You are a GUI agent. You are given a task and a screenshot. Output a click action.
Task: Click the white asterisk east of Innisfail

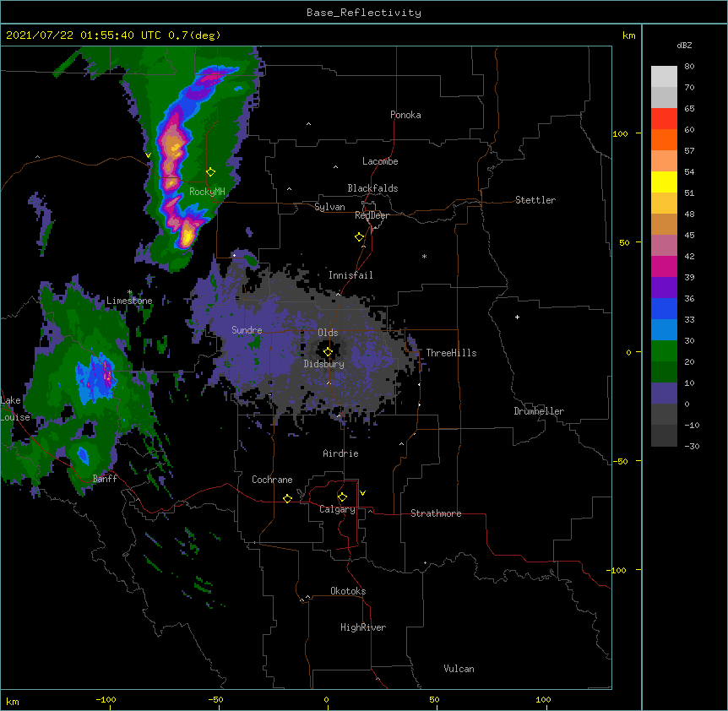(424, 256)
